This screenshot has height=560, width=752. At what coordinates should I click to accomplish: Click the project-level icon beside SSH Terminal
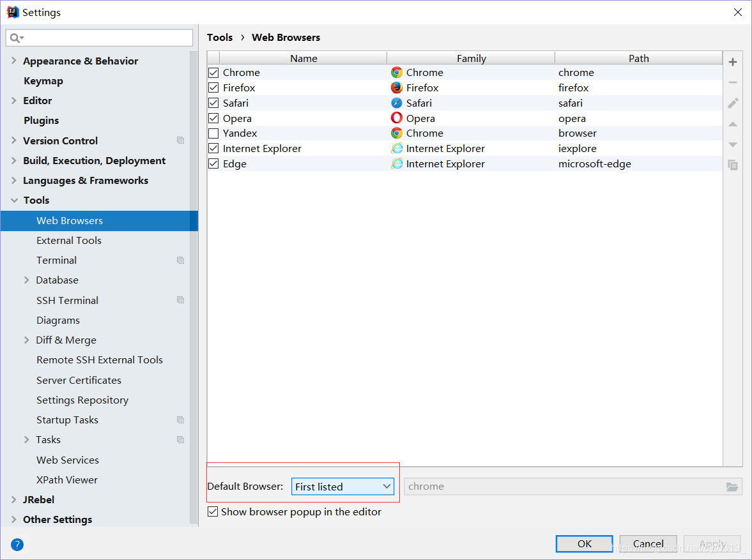(180, 300)
